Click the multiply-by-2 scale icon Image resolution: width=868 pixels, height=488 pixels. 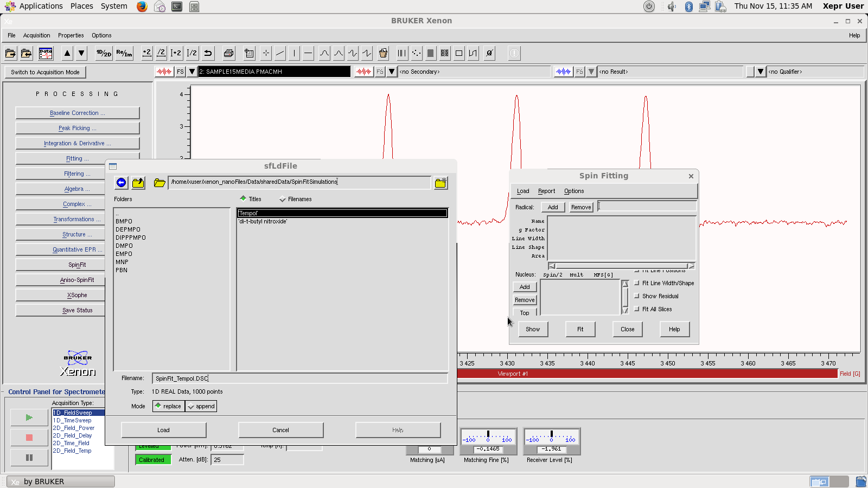(146, 53)
